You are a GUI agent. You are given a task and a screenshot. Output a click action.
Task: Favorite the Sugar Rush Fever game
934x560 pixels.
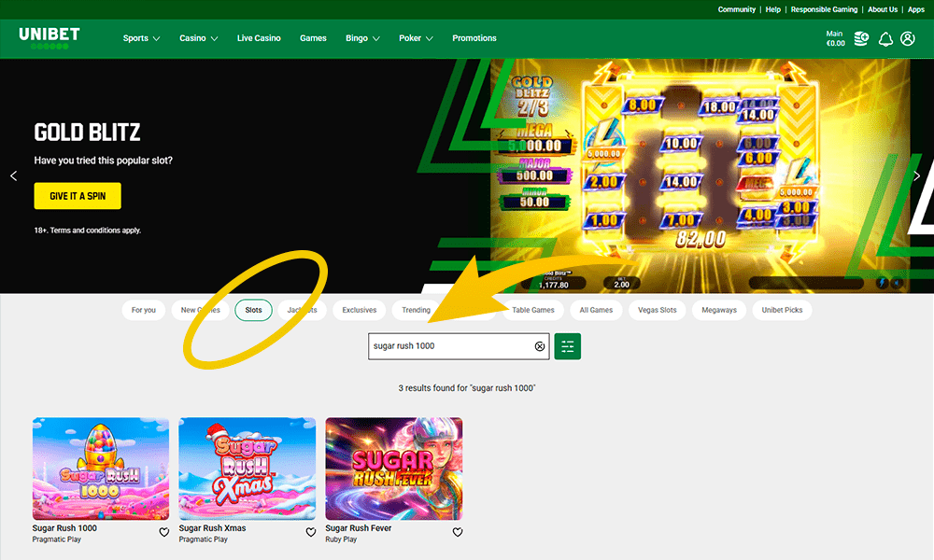(458, 532)
